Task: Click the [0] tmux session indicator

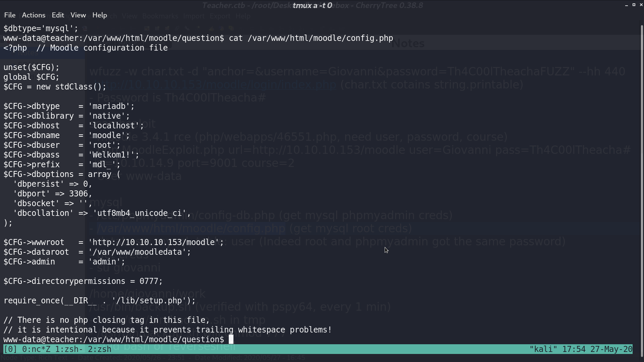Action: pyautogui.click(x=10, y=349)
